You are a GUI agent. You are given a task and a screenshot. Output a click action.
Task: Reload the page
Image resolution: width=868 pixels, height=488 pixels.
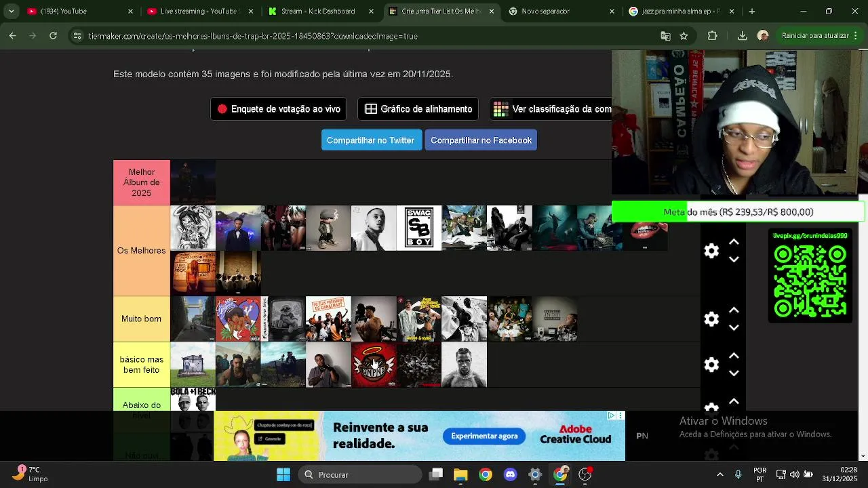point(53,35)
